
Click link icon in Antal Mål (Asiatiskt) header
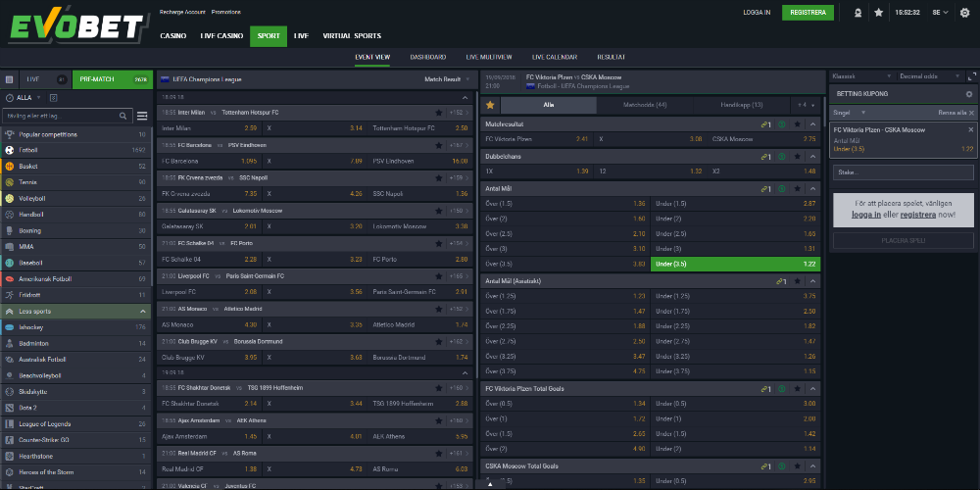[x=781, y=281]
